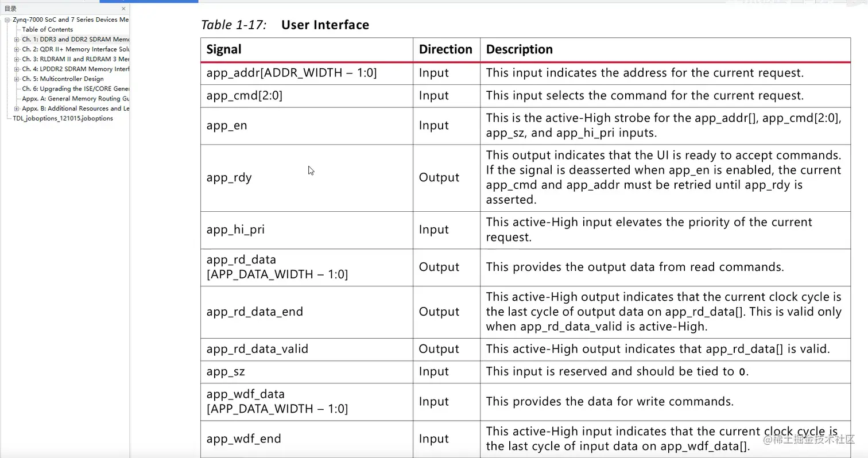Expand the Ch. 2 QDR II+ node
Image resolution: width=868 pixels, height=458 pixels.
17,49
